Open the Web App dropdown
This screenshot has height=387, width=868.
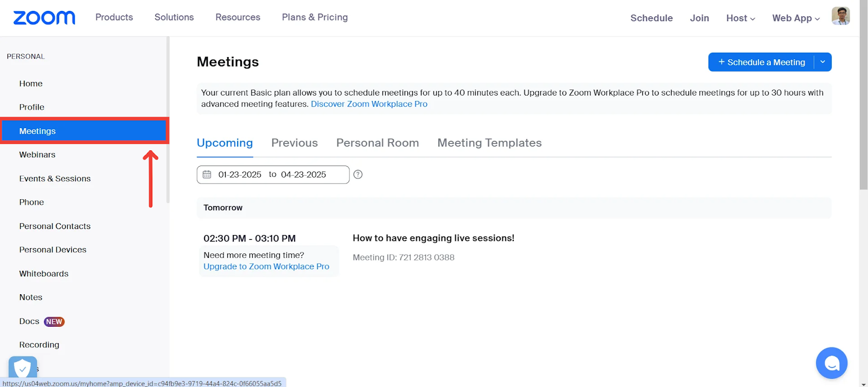click(795, 18)
